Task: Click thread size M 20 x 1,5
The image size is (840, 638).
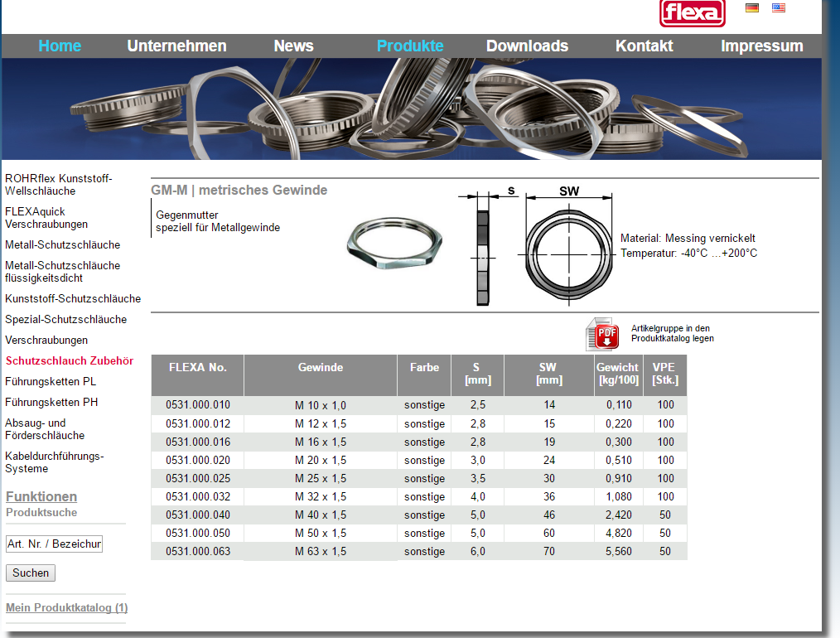Action: tap(321, 460)
